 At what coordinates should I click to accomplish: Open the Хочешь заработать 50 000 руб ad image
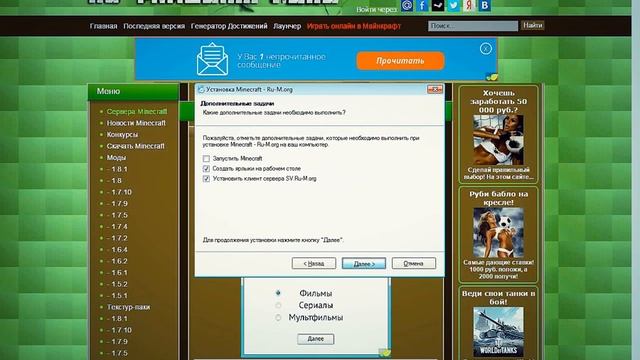(498, 140)
